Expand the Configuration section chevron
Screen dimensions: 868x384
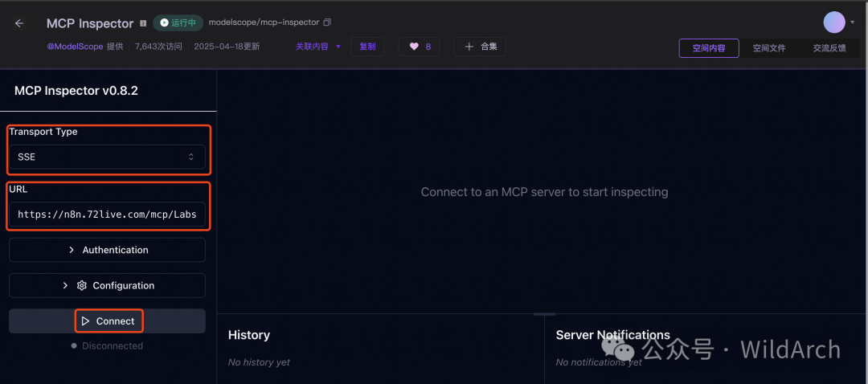[66, 285]
